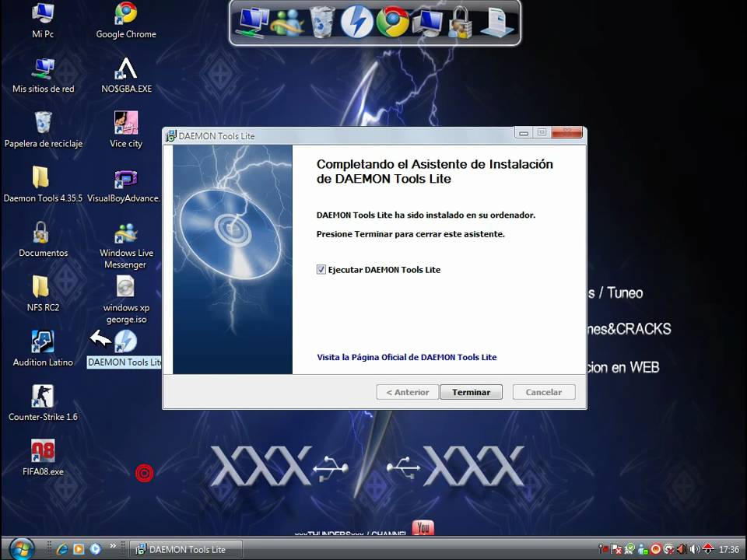Click the green checkmark shield tray icon
Image resolution: width=747 pixels, height=560 pixels.
point(630,549)
